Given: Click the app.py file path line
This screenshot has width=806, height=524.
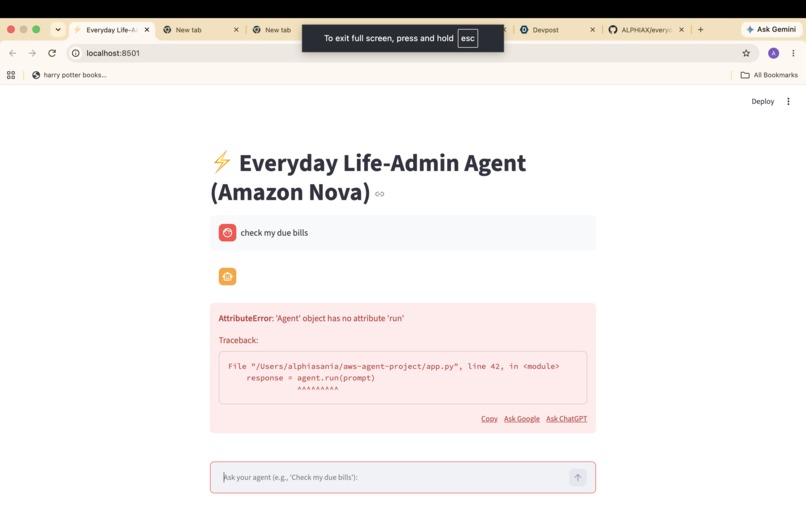Looking at the screenshot, I should tap(394, 366).
